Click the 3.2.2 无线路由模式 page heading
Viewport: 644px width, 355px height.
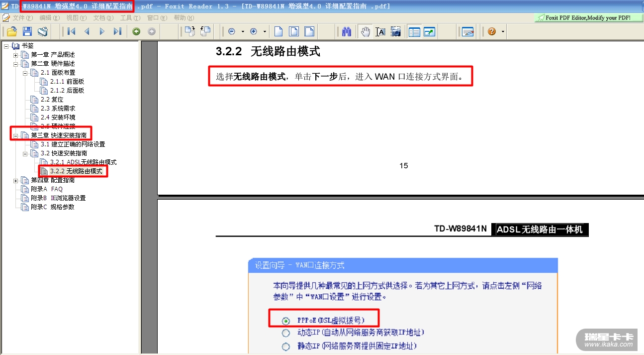[x=268, y=51]
